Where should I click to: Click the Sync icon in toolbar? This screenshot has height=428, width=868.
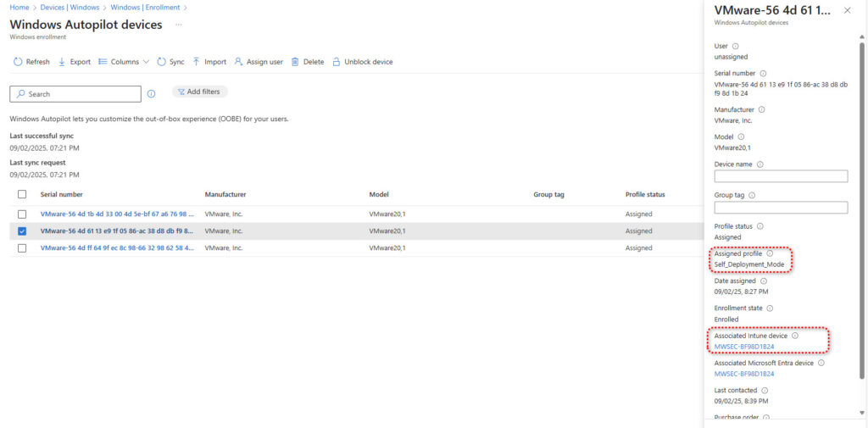pos(162,62)
